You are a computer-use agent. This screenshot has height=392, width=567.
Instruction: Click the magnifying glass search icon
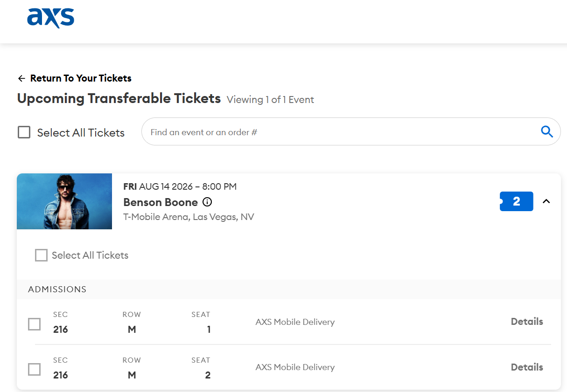[547, 132]
